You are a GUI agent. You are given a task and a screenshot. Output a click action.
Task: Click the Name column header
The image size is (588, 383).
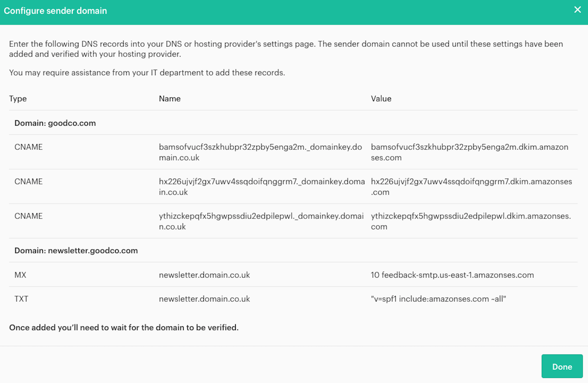coord(170,99)
